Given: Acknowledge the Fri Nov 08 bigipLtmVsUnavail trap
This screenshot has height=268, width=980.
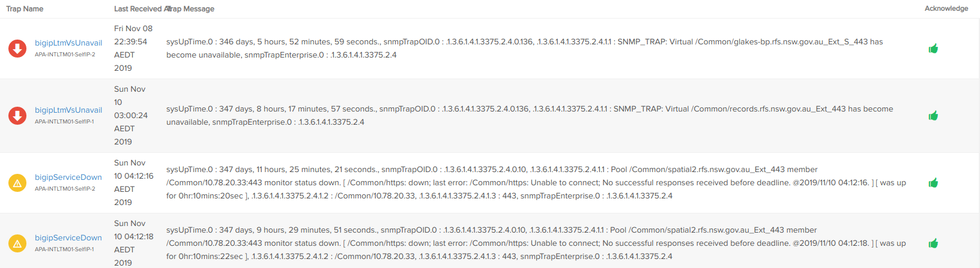Looking at the screenshot, I should coord(933,49).
